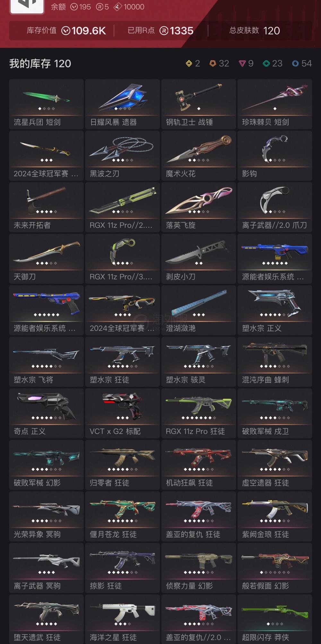This screenshot has width=321, height=644.
Task: Select the 钢轨卫士 战锤 hammer skin
Action: tap(199, 104)
